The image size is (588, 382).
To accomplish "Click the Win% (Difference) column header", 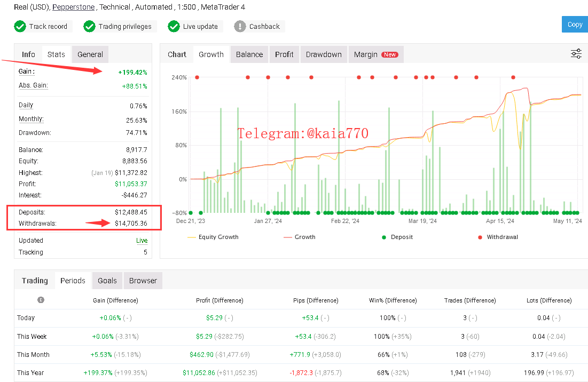I will (393, 300).
